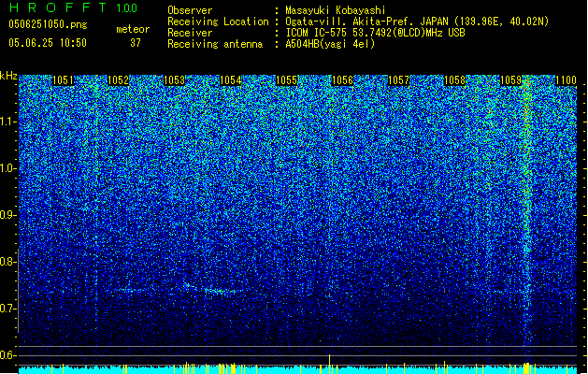Click the 1059 time marker
The height and width of the screenshot is (374, 588).
pos(510,80)
